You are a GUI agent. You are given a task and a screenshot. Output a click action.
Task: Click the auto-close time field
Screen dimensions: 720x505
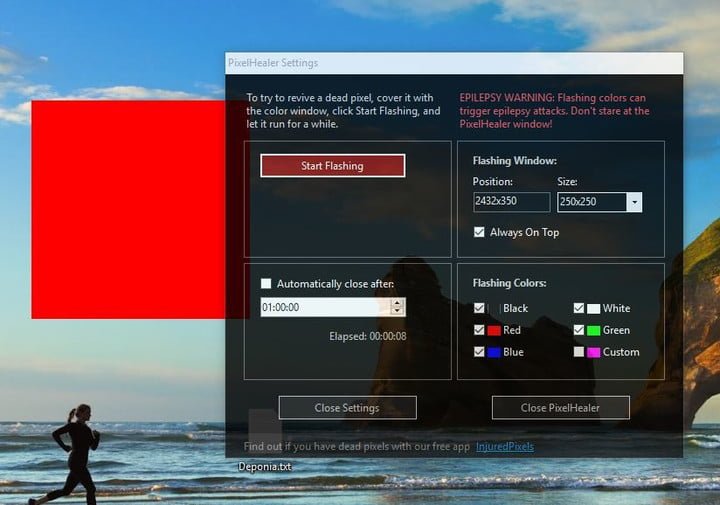pyautogui.click(x=325, y=308)
